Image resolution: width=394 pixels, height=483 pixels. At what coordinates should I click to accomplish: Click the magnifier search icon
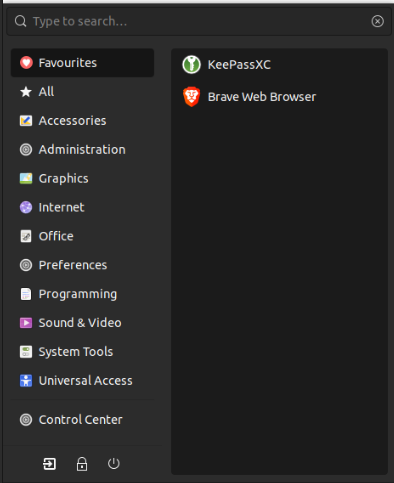coord(21,21)
